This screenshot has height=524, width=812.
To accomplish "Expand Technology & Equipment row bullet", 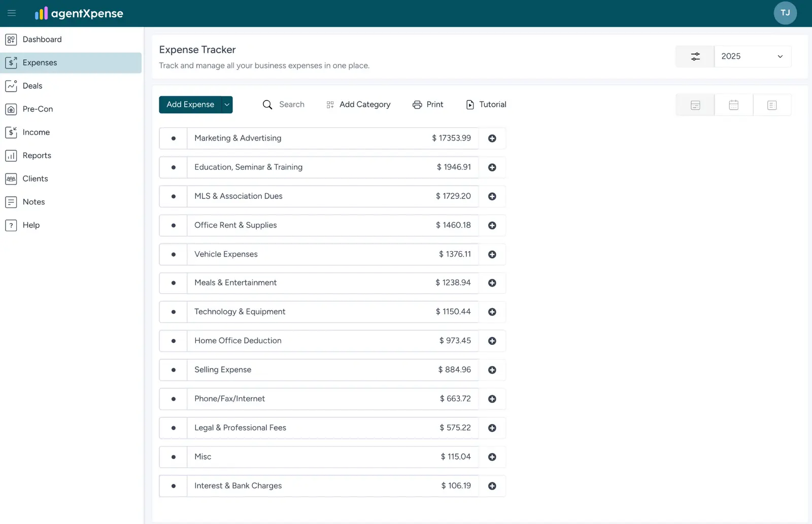I will (174, 312).
